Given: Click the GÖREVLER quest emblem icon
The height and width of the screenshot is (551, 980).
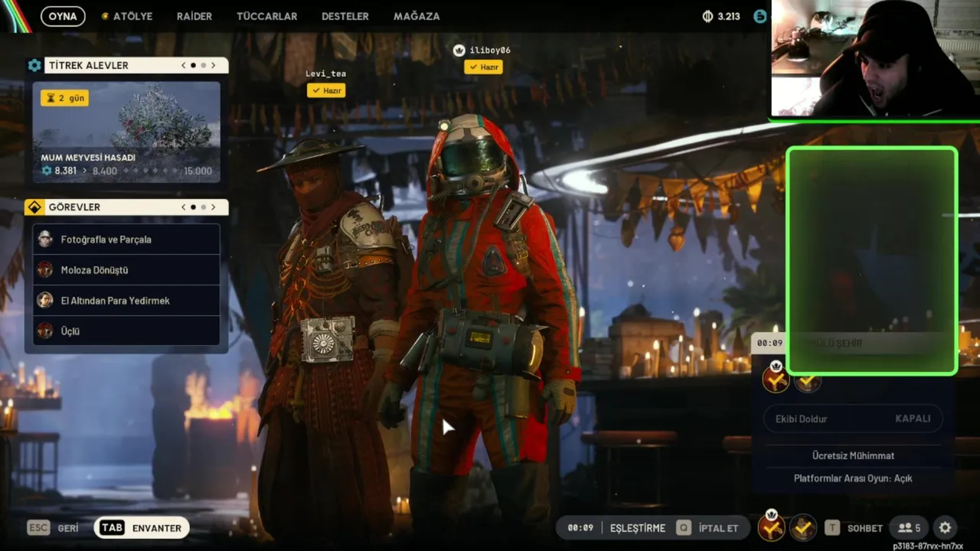Looking at the screenshot, I should click(x=34, y=207).
